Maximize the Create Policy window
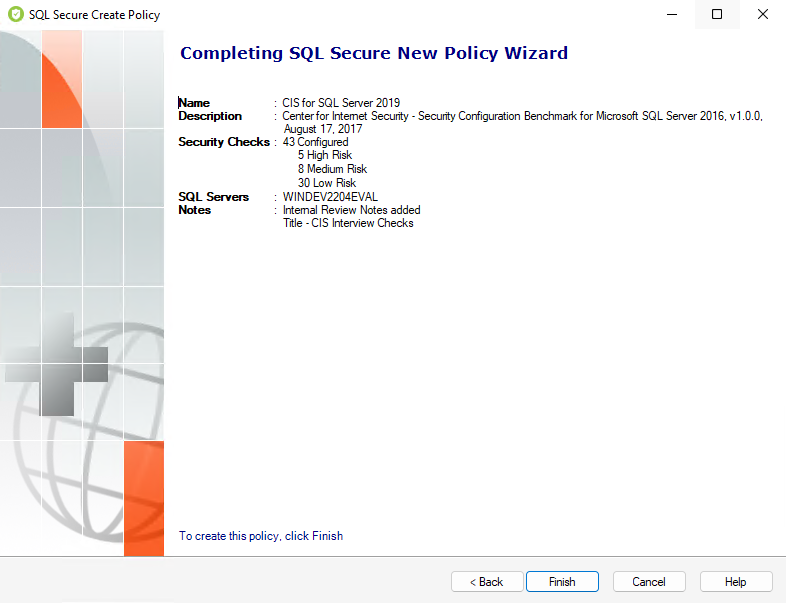The image size is (786, 603). tap(717, 14)
